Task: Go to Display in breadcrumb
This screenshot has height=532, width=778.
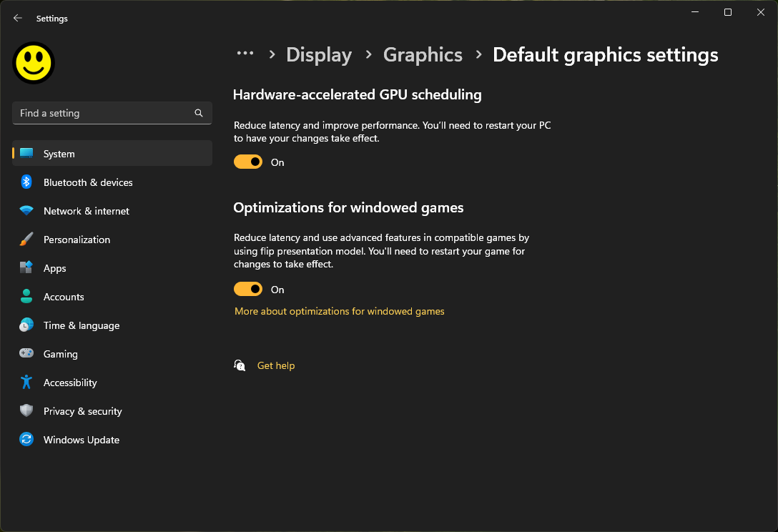Action: pyautogui.click(x=319, y=55)
